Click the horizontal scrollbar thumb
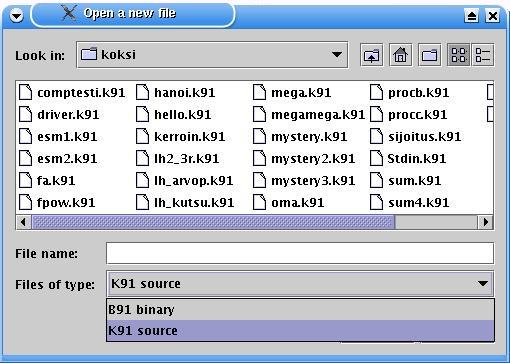Screen dimensions: 510x363 point(213,222)
